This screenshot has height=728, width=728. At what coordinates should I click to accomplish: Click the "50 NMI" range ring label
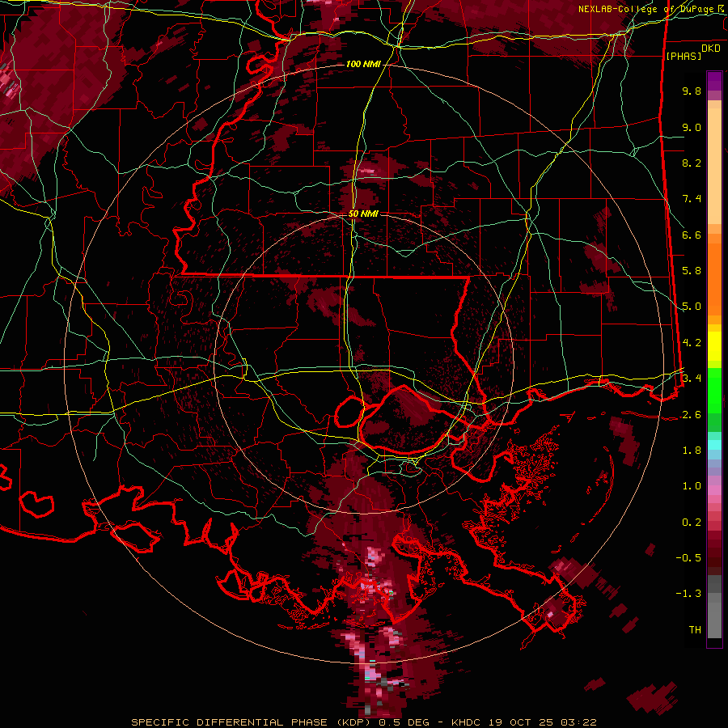point(363,214)
